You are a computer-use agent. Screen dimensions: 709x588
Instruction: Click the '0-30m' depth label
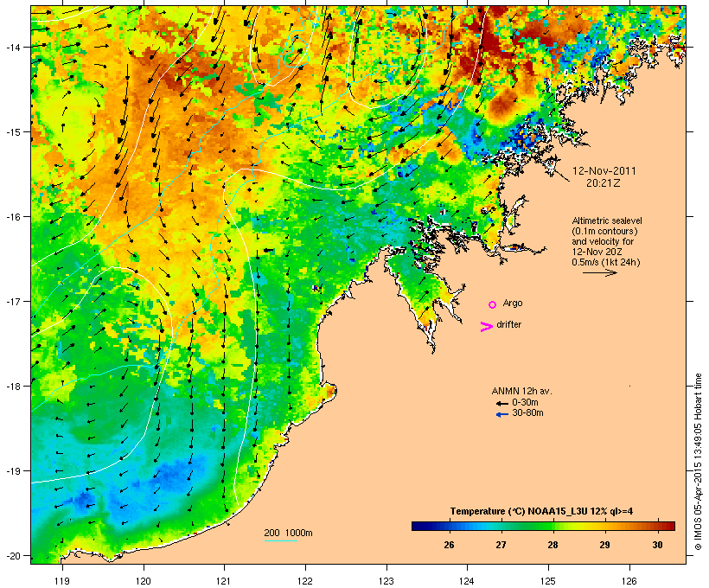point(525,403)
